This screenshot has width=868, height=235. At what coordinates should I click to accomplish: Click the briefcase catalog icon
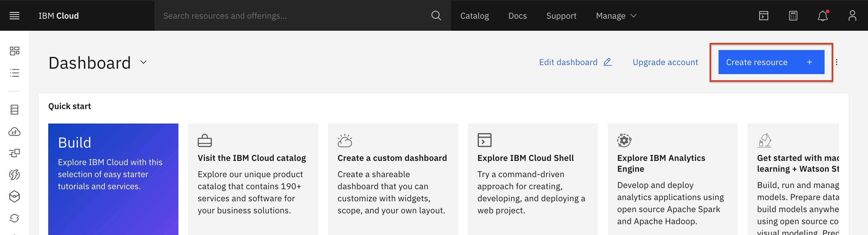coord(205,140)
